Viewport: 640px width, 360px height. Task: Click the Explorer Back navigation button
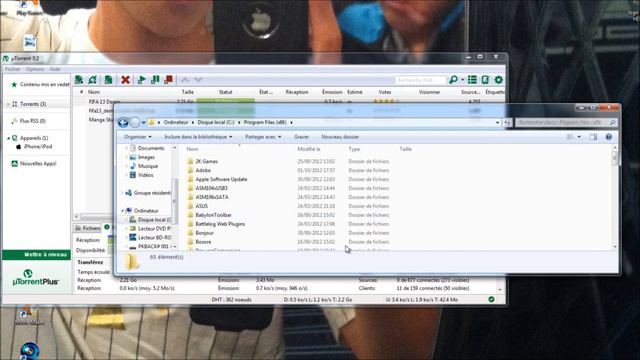(x=123, y=122)
